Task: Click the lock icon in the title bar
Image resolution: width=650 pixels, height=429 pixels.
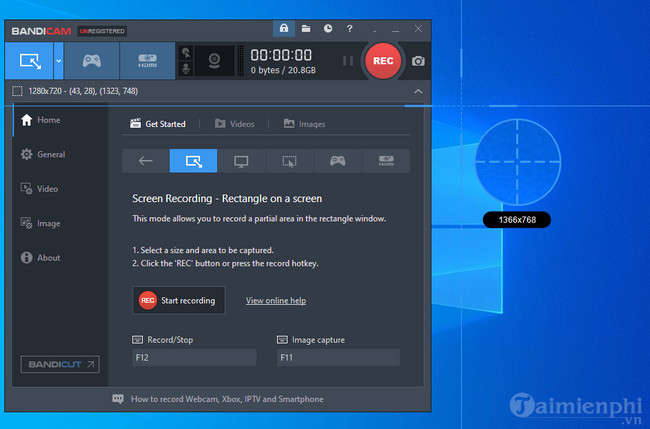Action: [284, 29]
